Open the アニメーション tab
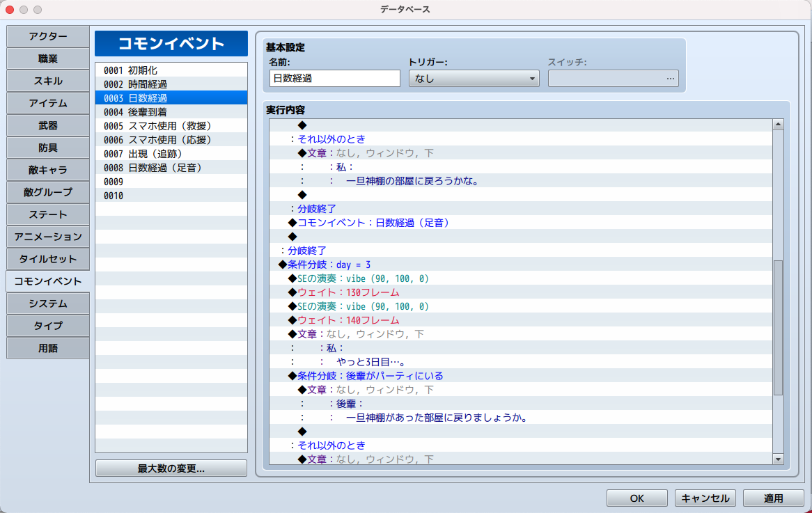812x513 pixels. tap(48, 237)
